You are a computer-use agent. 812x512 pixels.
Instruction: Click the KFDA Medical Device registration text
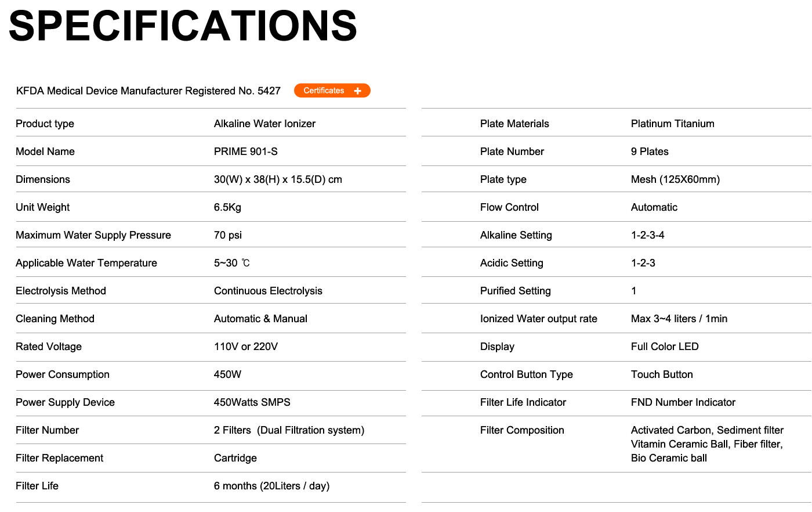coord(148,91)
